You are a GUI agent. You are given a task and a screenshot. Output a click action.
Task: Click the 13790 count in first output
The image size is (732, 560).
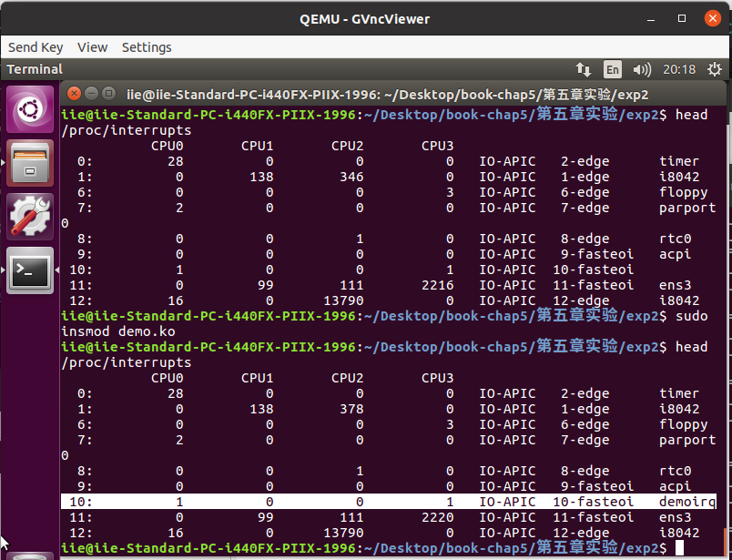coord(343,300)
